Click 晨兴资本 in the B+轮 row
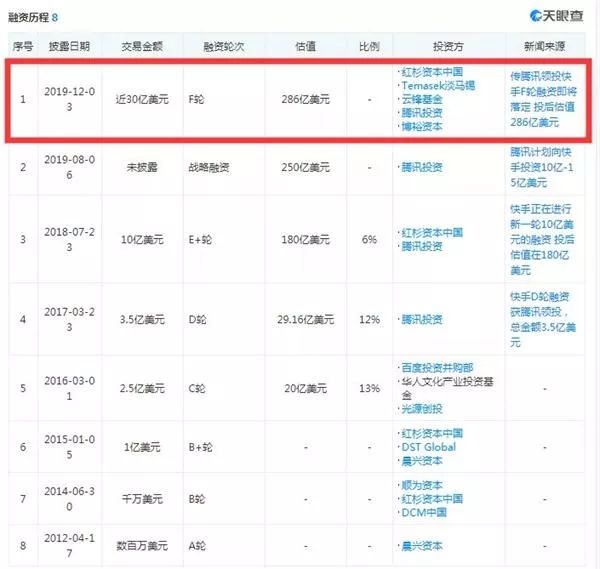The width and height of the screenshot is (600, 569). (422, 461)
